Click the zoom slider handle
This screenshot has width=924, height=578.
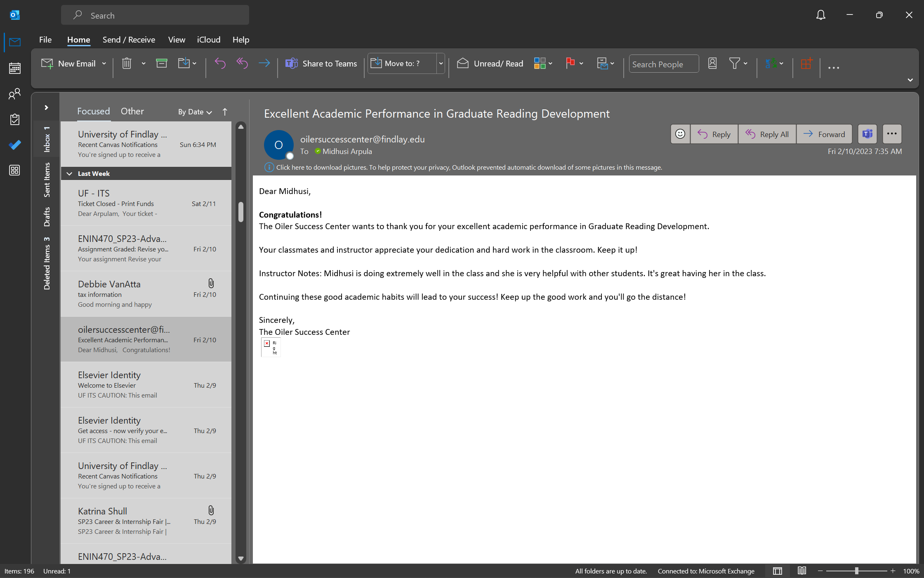click(856, 571)
